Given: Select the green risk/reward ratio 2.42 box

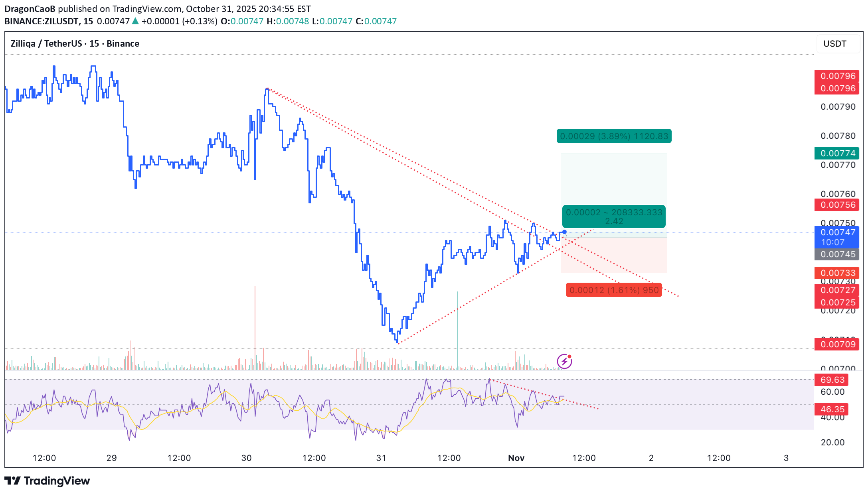Looking at the screenshot, I should 614,216.
